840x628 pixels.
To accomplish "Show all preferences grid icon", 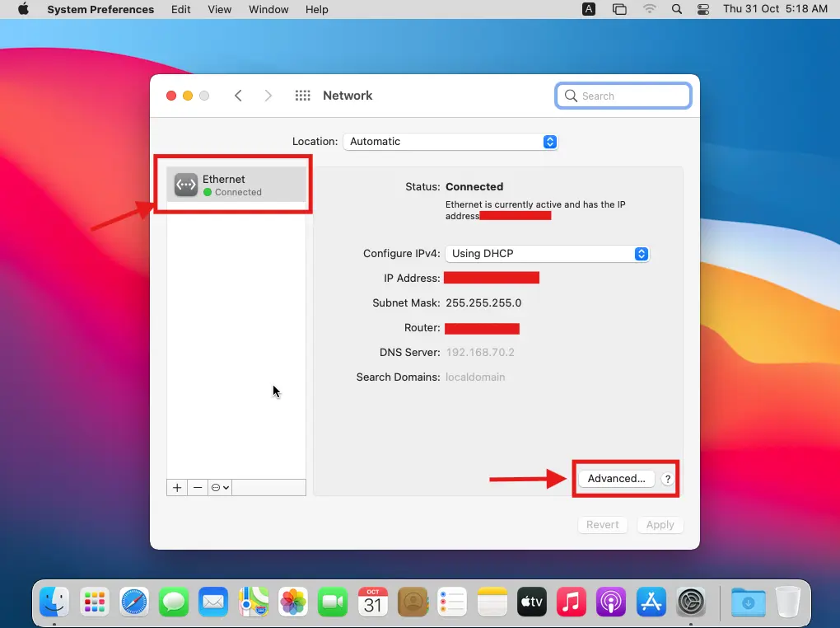I will coord(303,96).
